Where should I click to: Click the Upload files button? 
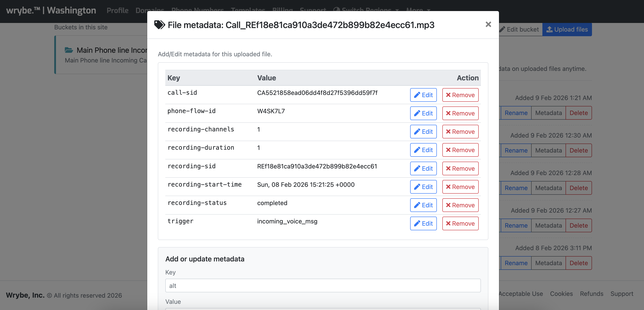click(567, 29)
